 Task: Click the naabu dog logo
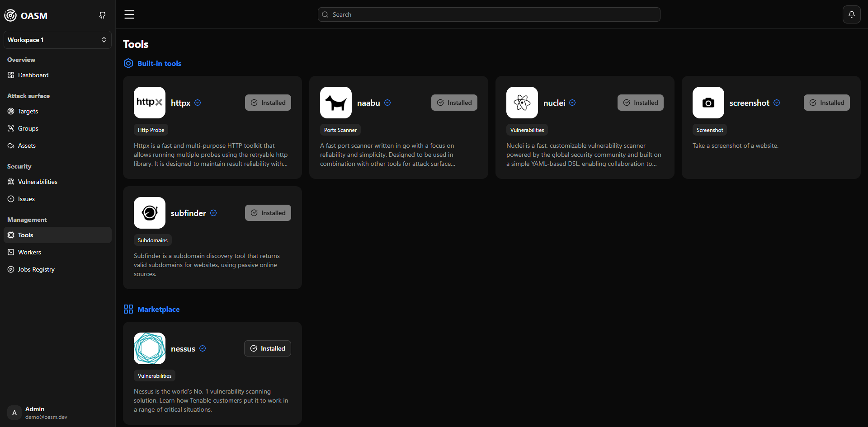click(336, 103)
